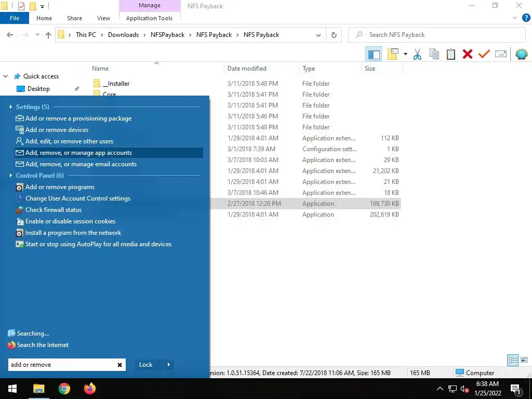
Task: Show hidden tray icons chevron
Action: pyautogui.click(x=440, y=389)
